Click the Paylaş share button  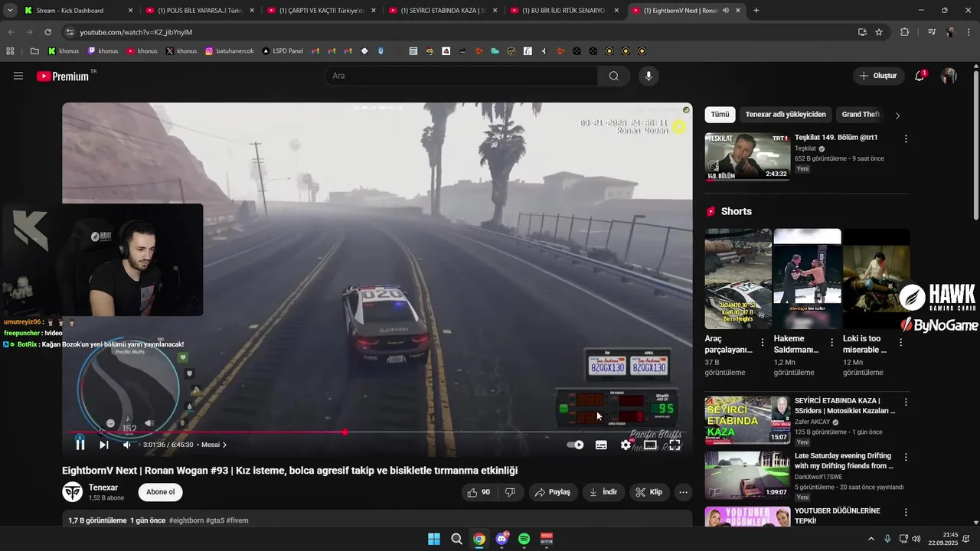(x=553, y=492)
